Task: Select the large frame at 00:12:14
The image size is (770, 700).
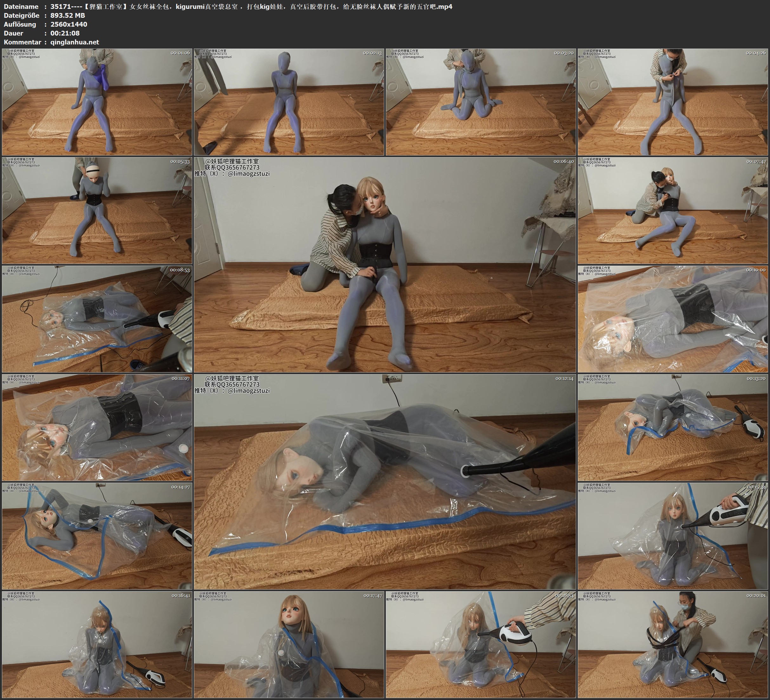Action: click(385, 481)
